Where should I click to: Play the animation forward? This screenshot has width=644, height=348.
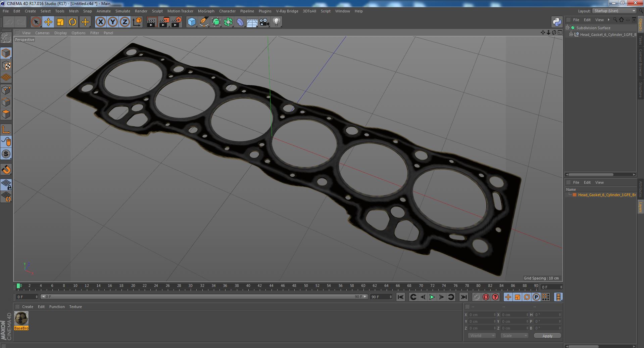(x=432, y=297)
